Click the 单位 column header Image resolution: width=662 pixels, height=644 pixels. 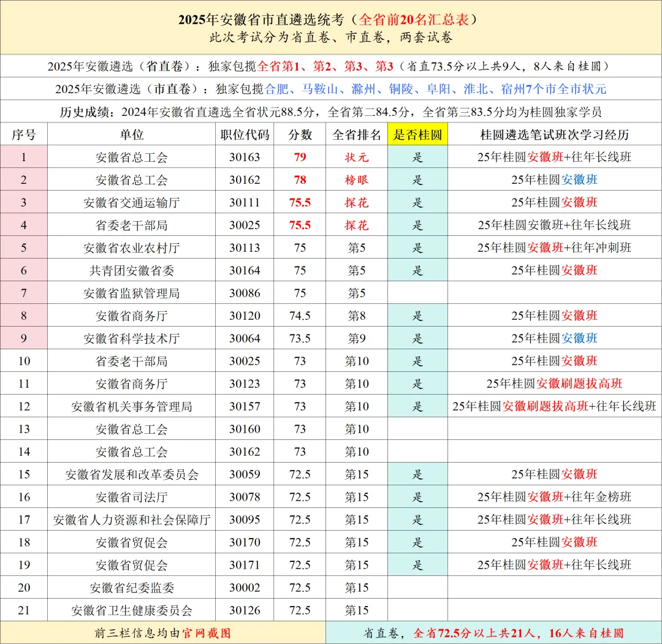(x=131, y=134)
